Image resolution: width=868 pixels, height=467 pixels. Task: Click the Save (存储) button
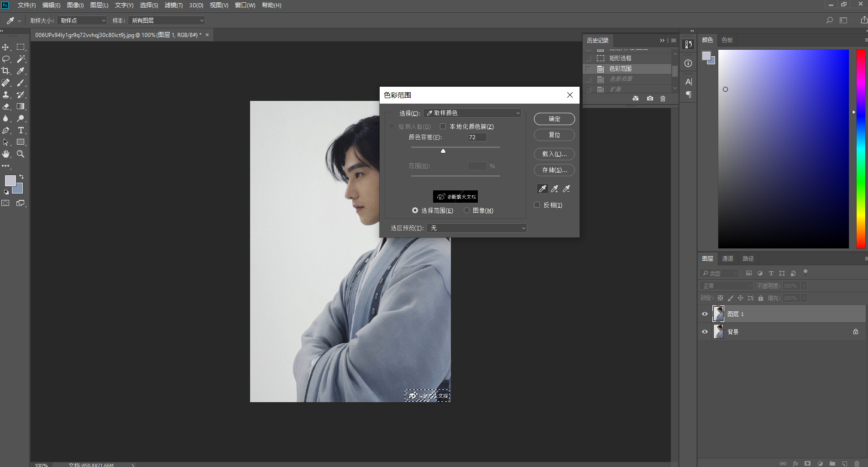(554, 170)
